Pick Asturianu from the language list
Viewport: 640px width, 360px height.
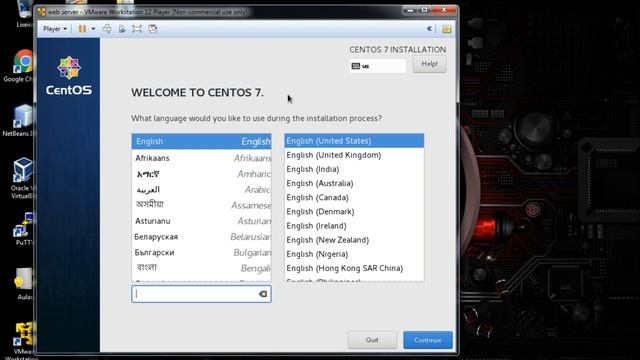click(x=202, y=221)
